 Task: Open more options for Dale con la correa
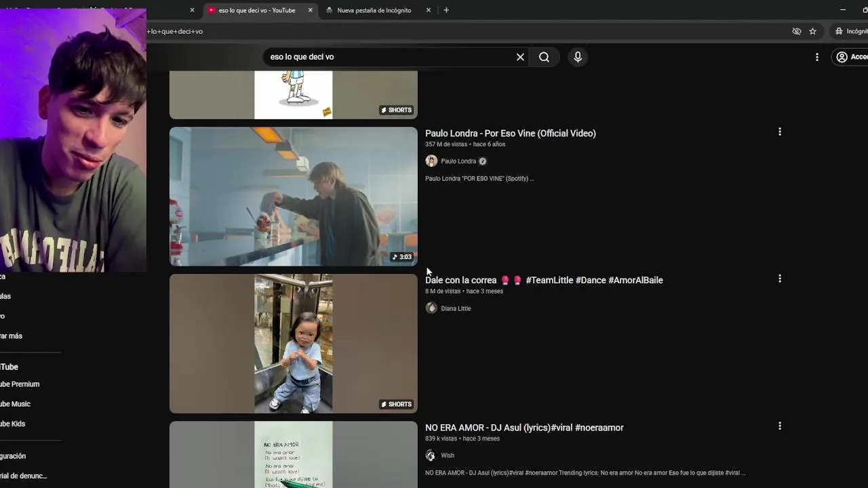(780, 279)
